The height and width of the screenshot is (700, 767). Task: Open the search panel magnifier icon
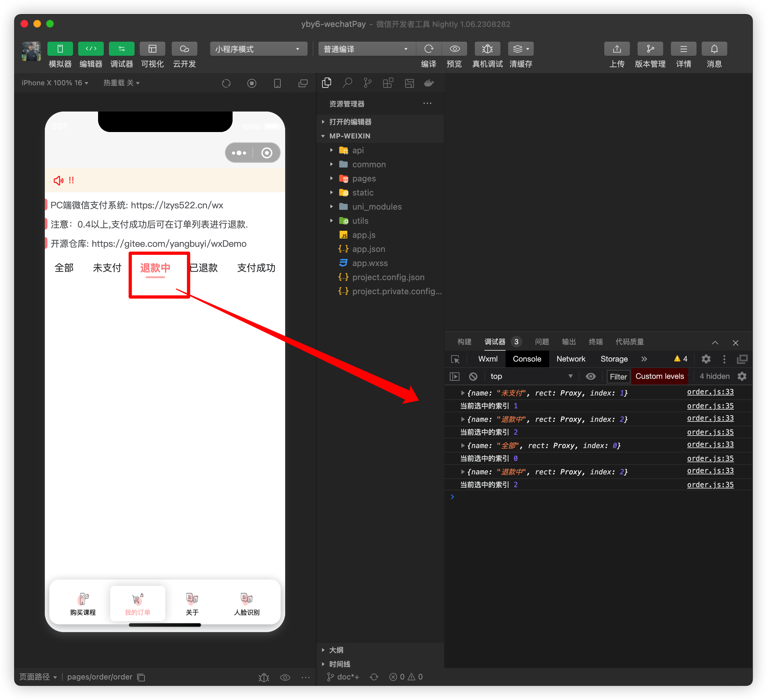pyautogui.click(x=347, y=83)
